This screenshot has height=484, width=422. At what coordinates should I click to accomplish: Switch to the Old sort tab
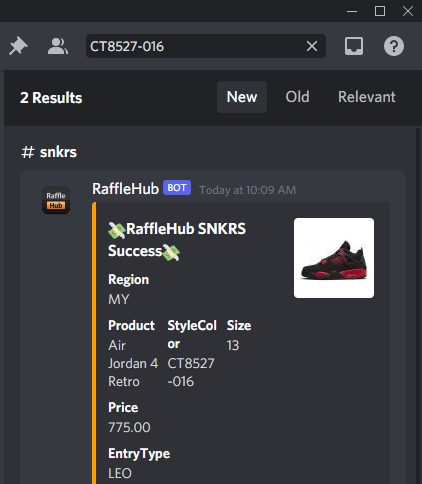[x=297, y=97]
